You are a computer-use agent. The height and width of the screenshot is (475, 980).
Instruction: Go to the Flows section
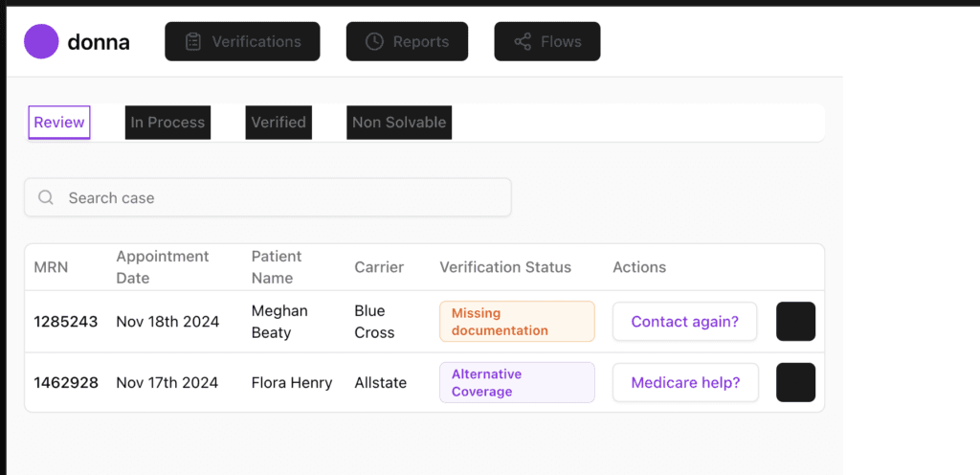click(547, 42)
